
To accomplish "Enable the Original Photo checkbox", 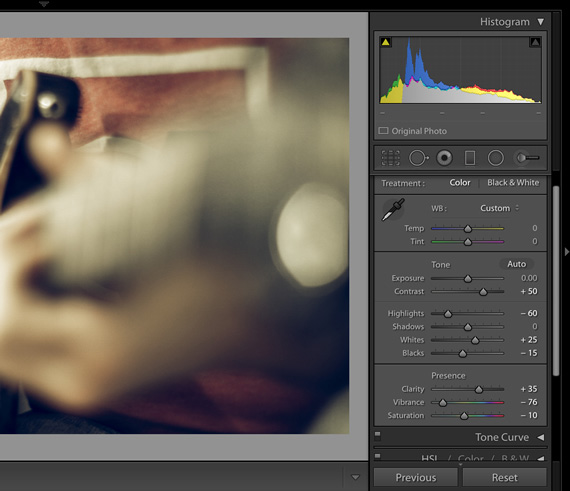I will tap(383, 130).
